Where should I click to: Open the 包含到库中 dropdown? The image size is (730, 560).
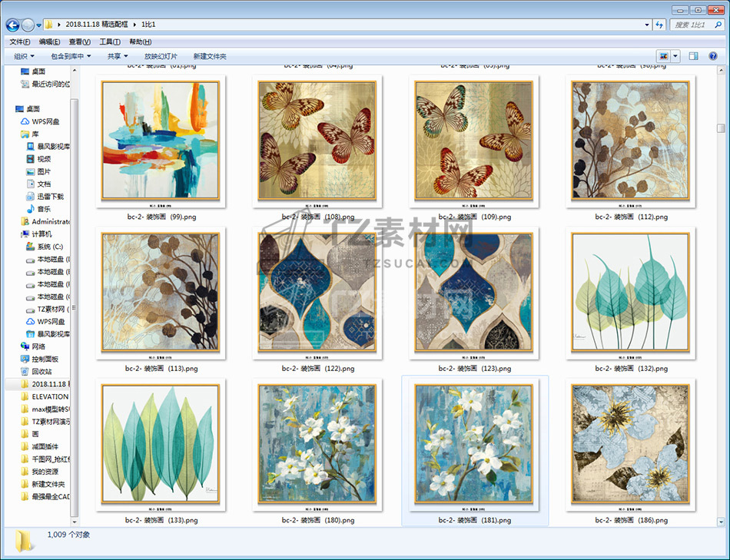click(71, 56)
